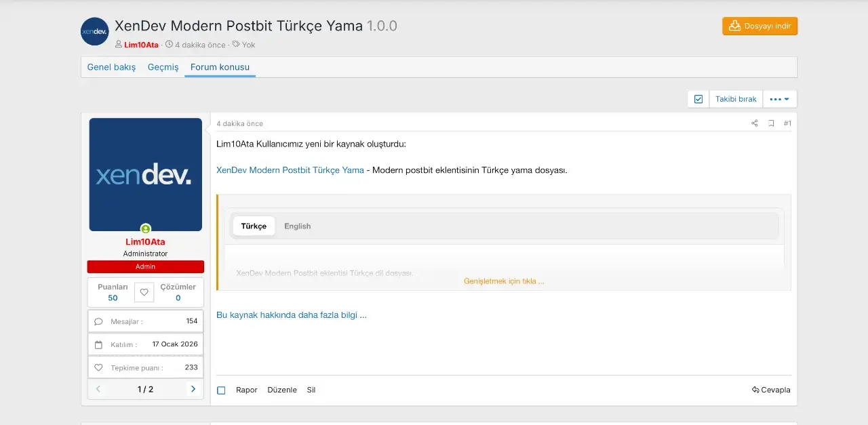Click the red Admin banner badge
Viewport: 868px width, 425px height.
145,266
